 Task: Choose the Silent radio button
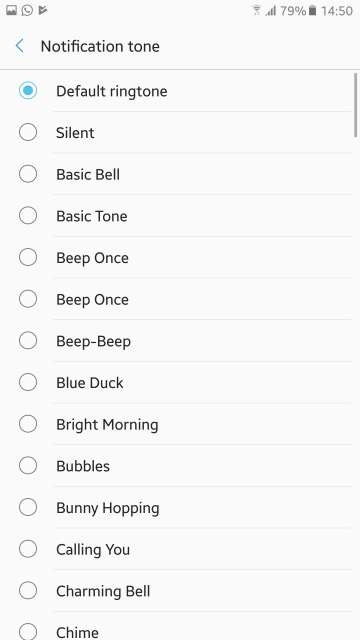click(28, 132)
